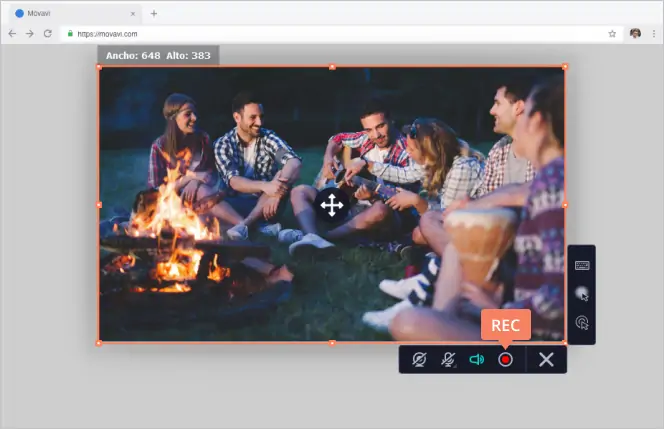Reload the page with the refresh icon
The width and height of the screenshot is (664, 429).
(x=48, y=33)
